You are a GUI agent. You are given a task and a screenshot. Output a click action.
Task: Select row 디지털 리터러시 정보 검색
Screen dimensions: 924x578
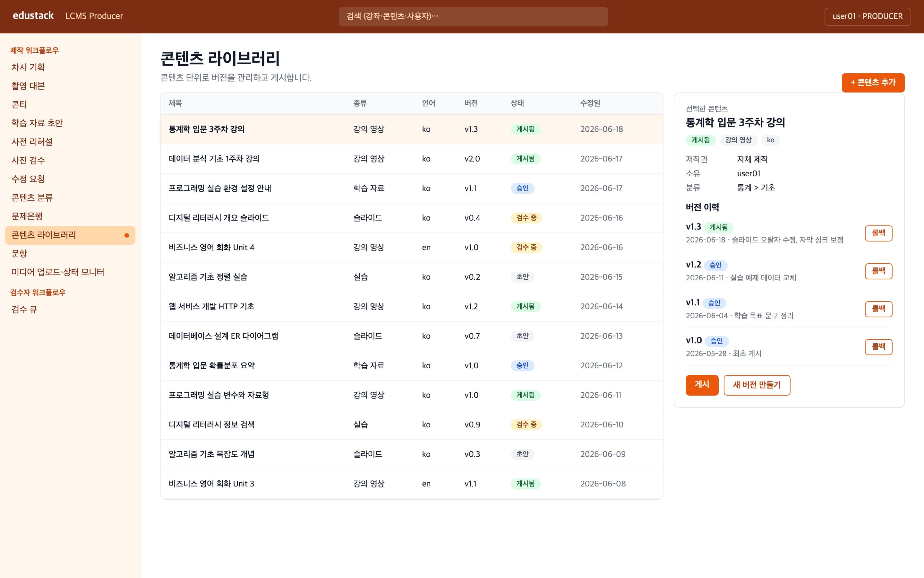pos(412,425)
